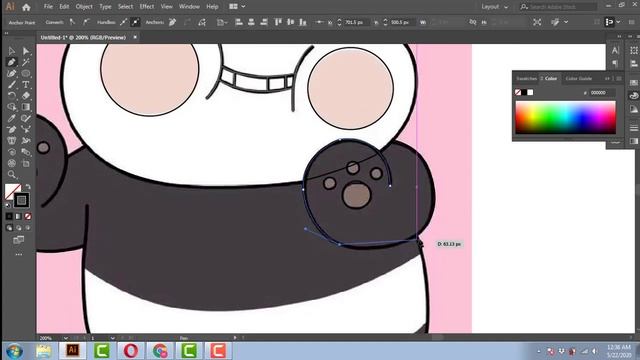Click Search Adobe Stock field
This screenshot has height=360, width=640.
pos(558,7)
